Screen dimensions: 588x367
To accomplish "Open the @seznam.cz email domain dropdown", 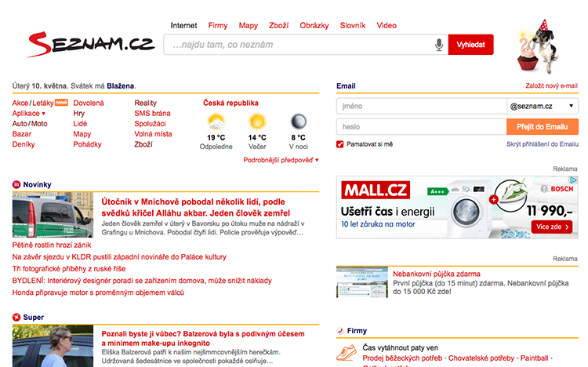I will pyautogui.click(x=543, y=106).
